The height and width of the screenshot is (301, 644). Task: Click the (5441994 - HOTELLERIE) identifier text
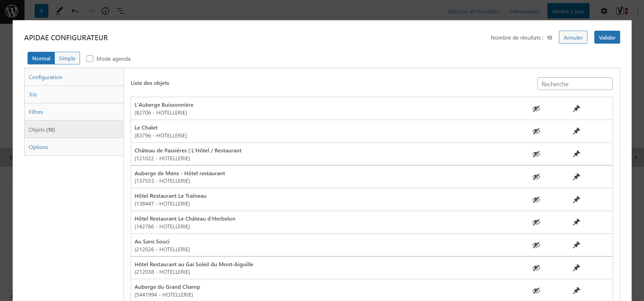point(164,295)
